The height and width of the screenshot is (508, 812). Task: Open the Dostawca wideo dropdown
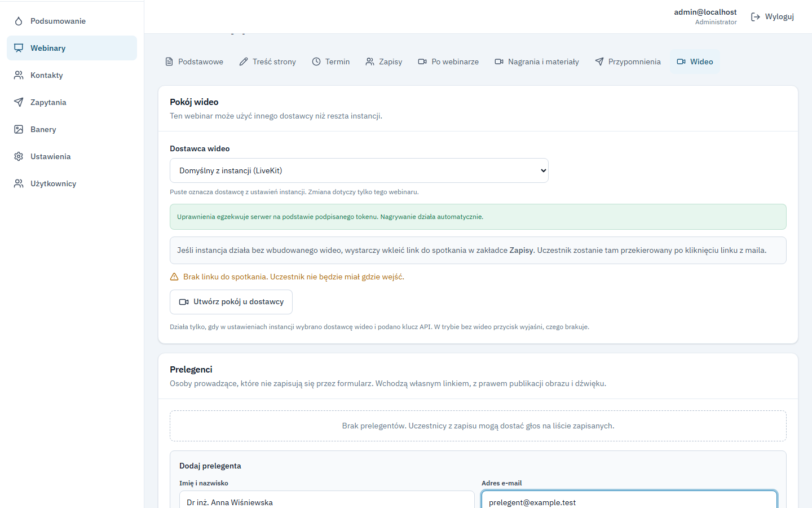(359, 170)
